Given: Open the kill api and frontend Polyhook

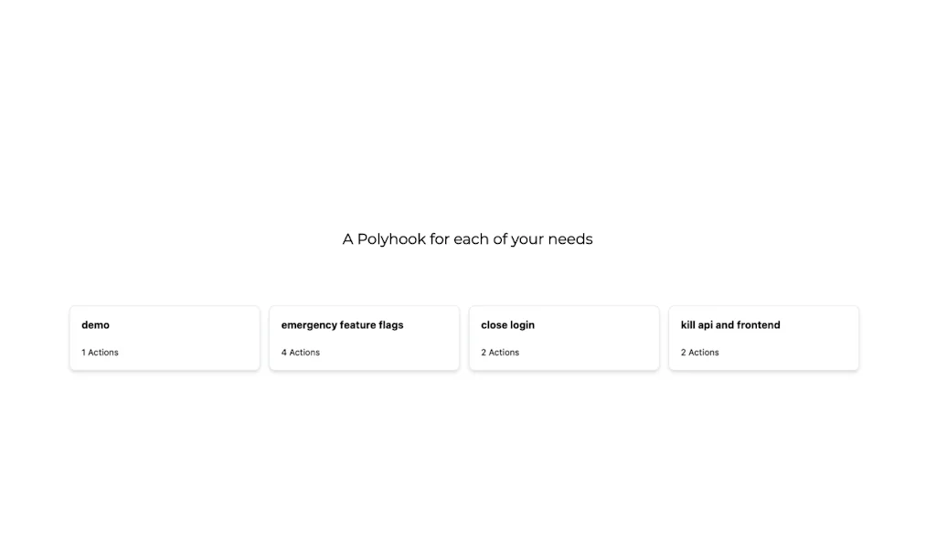Looking at the screenshot, I should [763, 338].
